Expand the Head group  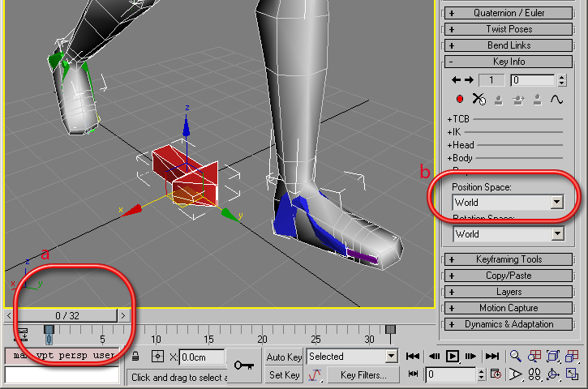461,145
